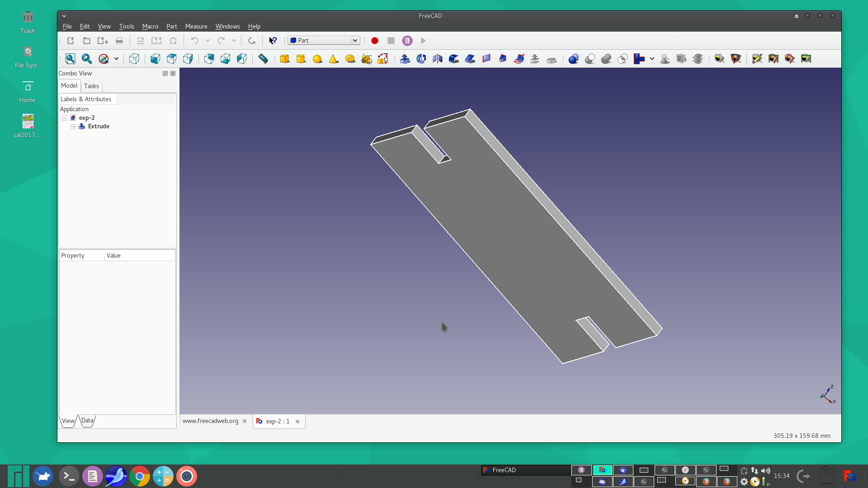Open the File menu

(67, 26)
